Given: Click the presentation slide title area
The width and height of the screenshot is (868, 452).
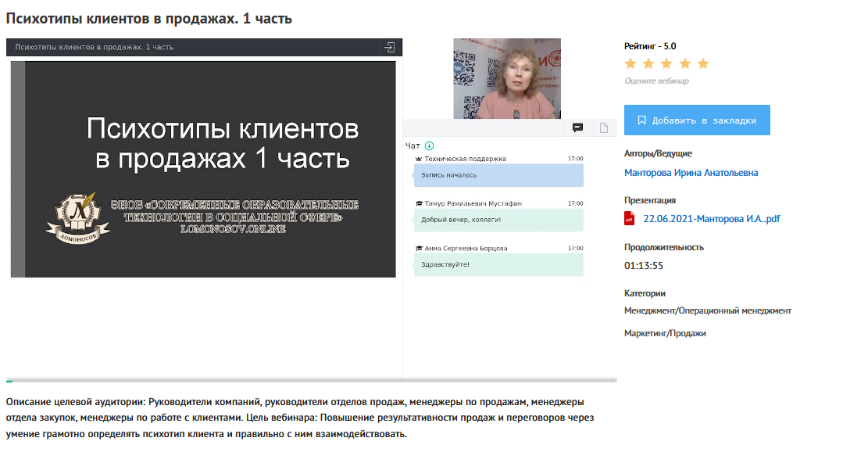Looking at the screenshot, I should pos(222,143).
